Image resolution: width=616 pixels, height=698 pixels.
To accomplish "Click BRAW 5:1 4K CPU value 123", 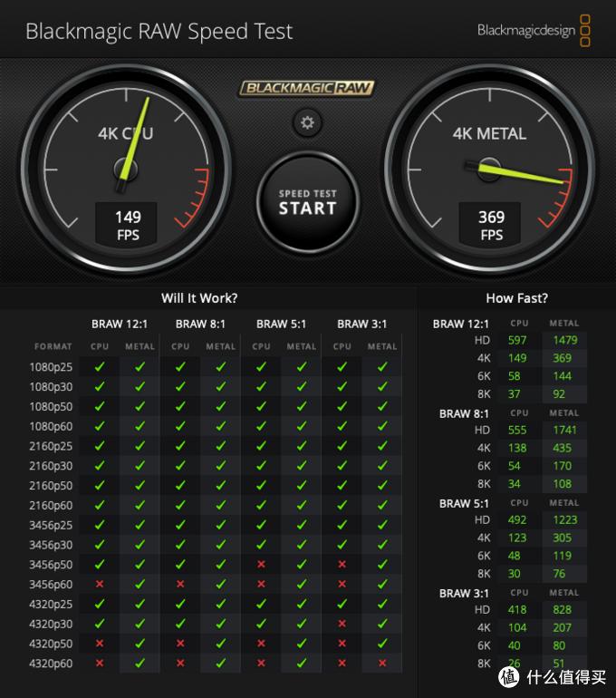I will click(517, 538).
